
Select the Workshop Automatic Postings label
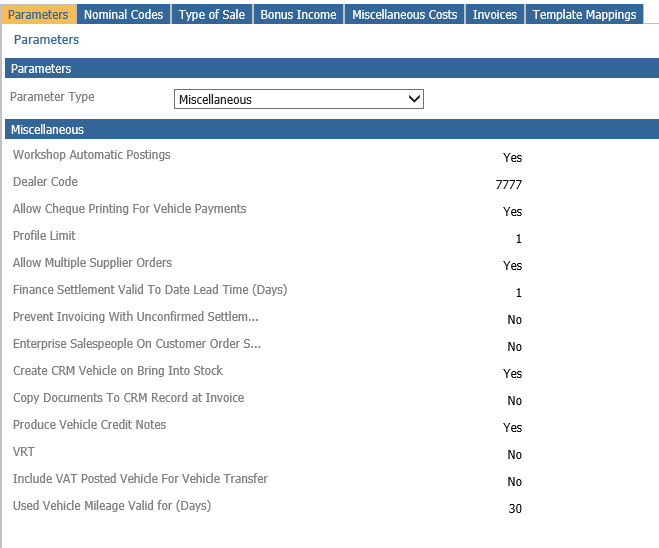click(x=92, y=155)
